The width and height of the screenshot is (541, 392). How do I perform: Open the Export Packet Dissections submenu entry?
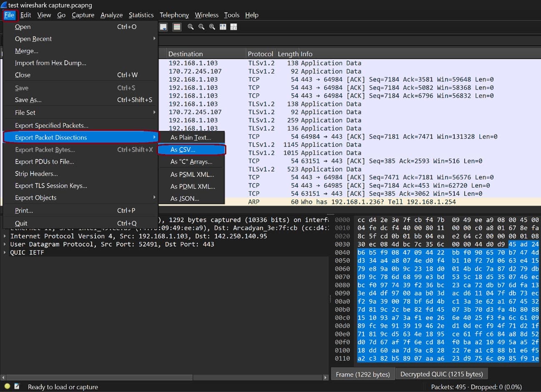pos(81,137)
